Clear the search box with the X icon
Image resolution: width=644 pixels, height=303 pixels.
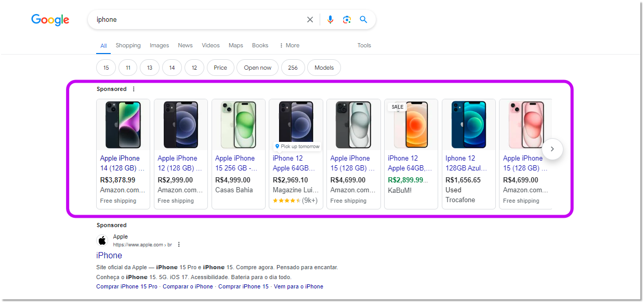(310, 20)
